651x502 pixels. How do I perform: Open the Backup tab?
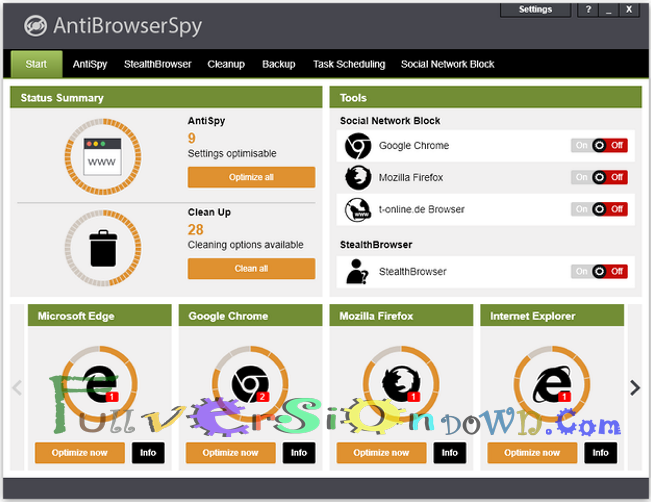[x=279, y=64]
